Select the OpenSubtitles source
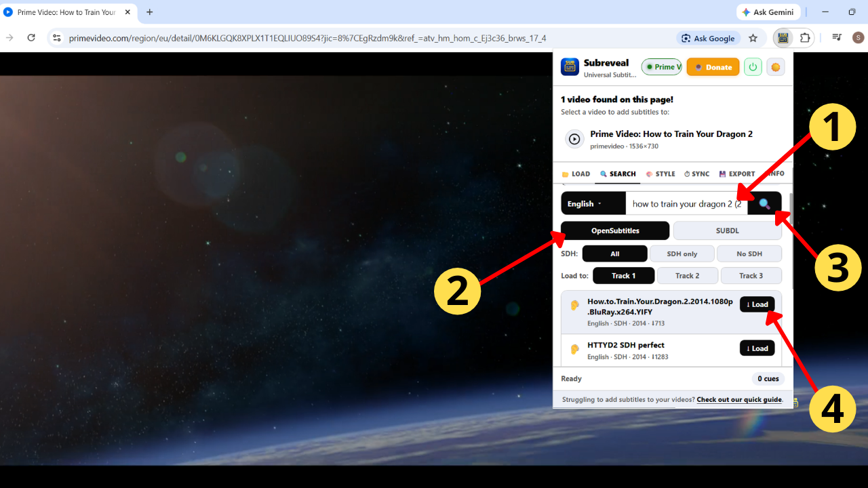The image size is (868, 488). 615,230
